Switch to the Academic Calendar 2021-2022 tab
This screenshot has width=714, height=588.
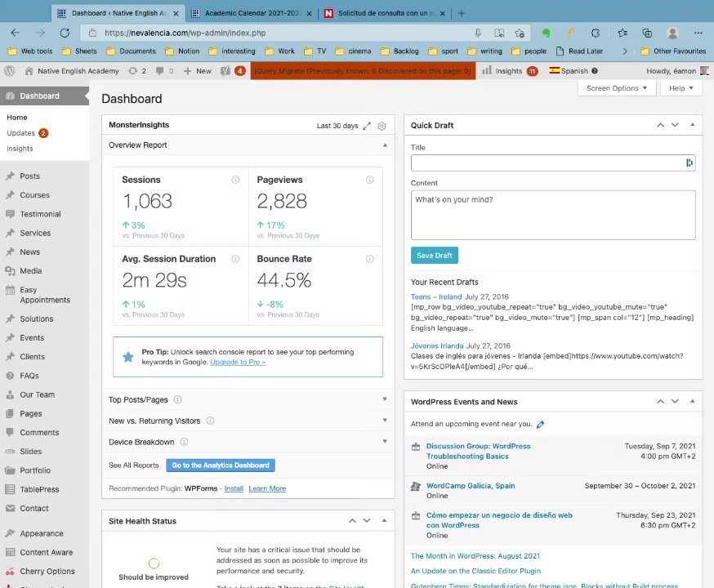pos(252,13)
